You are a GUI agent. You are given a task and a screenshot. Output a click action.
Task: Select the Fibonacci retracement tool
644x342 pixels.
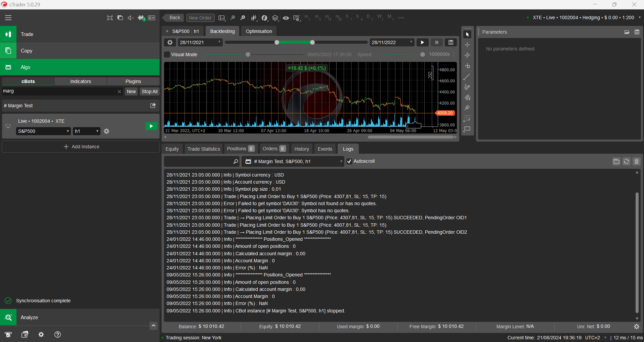click(x=467, y=118)
